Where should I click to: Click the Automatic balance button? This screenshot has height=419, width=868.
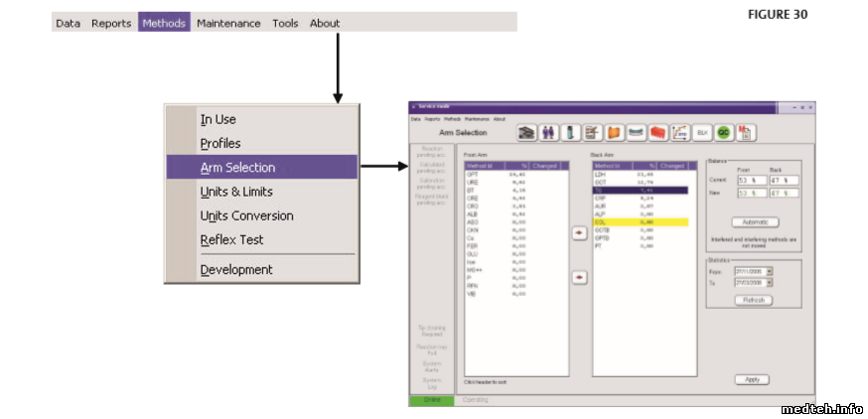tap(755, 222)
